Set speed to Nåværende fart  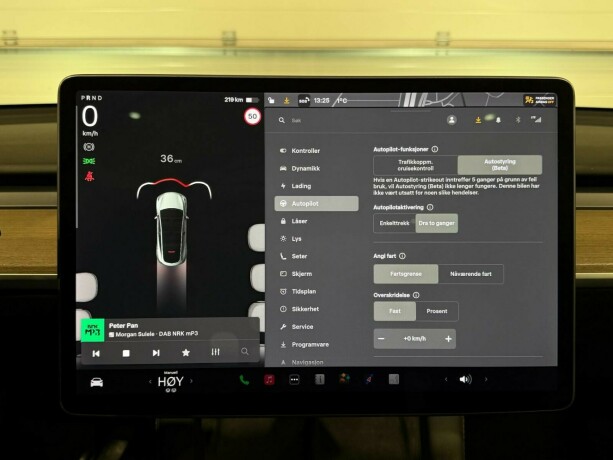[x=471, y=274]
